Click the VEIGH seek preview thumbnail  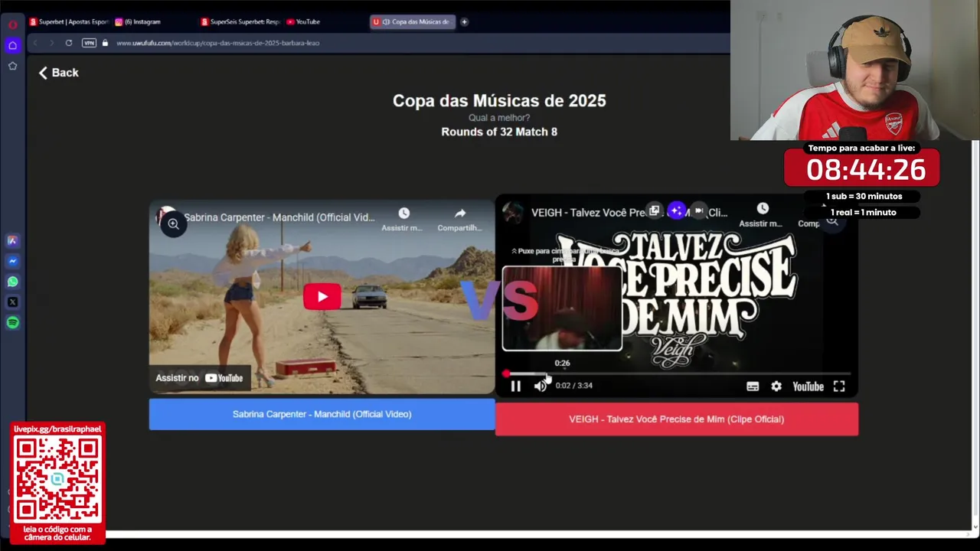click(562, 308)
